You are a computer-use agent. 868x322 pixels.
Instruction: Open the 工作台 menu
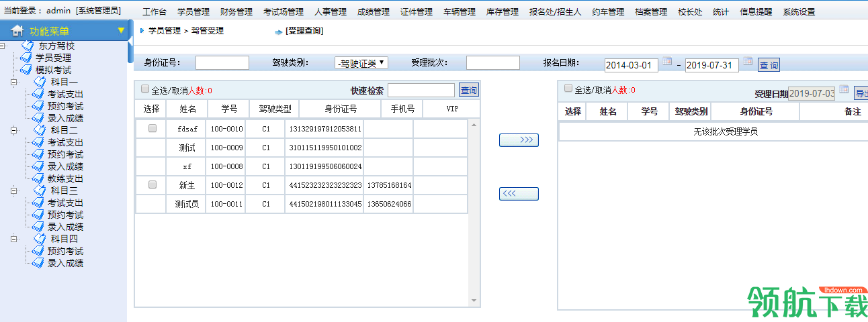(x=155, y=12)
